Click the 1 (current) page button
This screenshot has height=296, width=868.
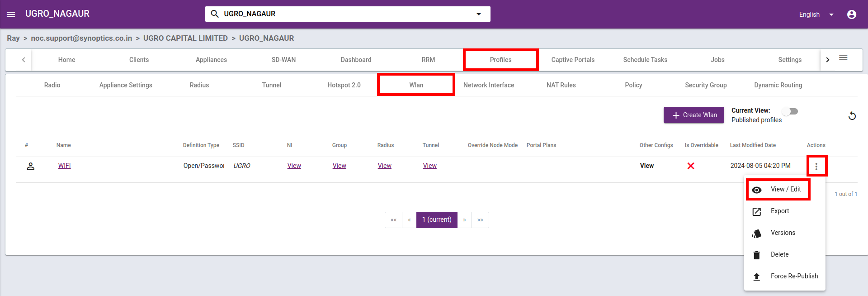point(437,220)
